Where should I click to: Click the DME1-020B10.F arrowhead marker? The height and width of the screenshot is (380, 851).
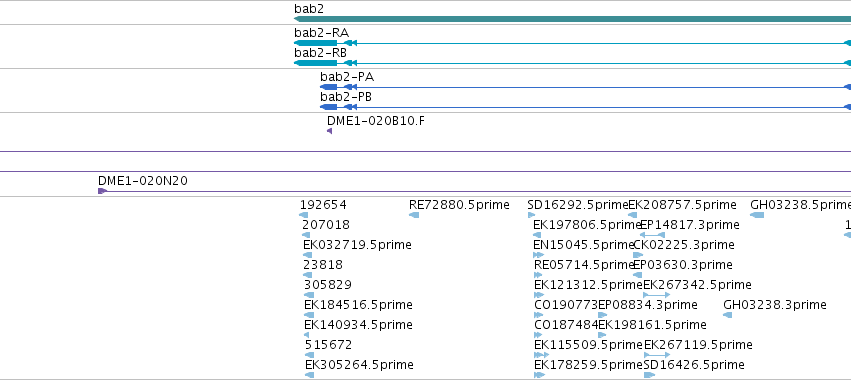click(329, 131)
